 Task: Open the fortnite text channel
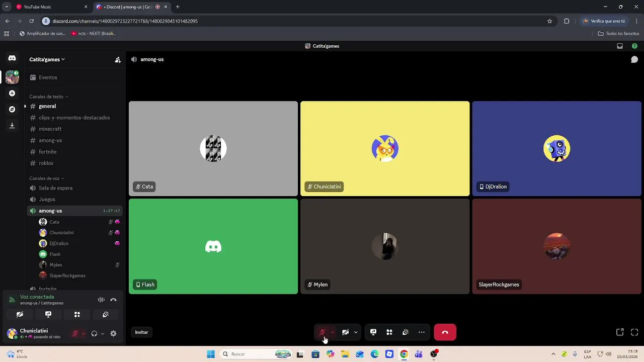(x=74, y=152)
